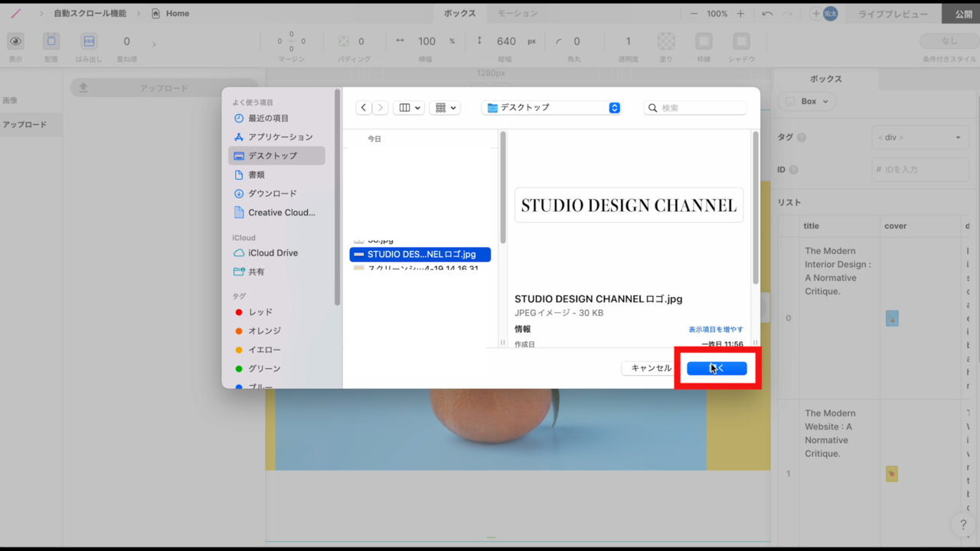Open the タグ div dropdown
The image size is (980, 551).
(x=920, y=138)
